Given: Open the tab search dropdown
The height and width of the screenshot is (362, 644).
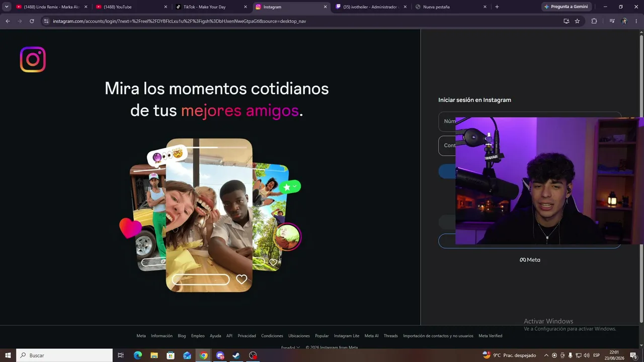Looking at the screenshot, I should pyautogui.click(x=7, y=7).
